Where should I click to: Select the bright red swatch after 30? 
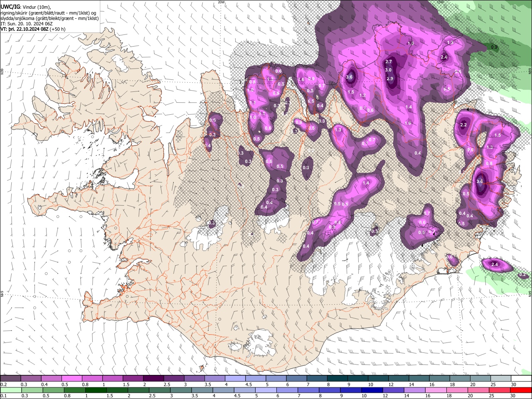pos(521,390)
